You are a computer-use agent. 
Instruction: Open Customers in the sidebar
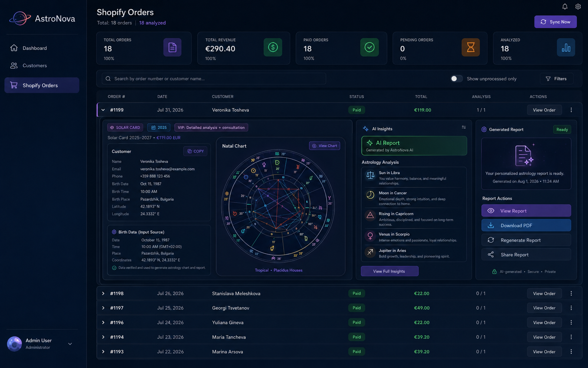42,66
